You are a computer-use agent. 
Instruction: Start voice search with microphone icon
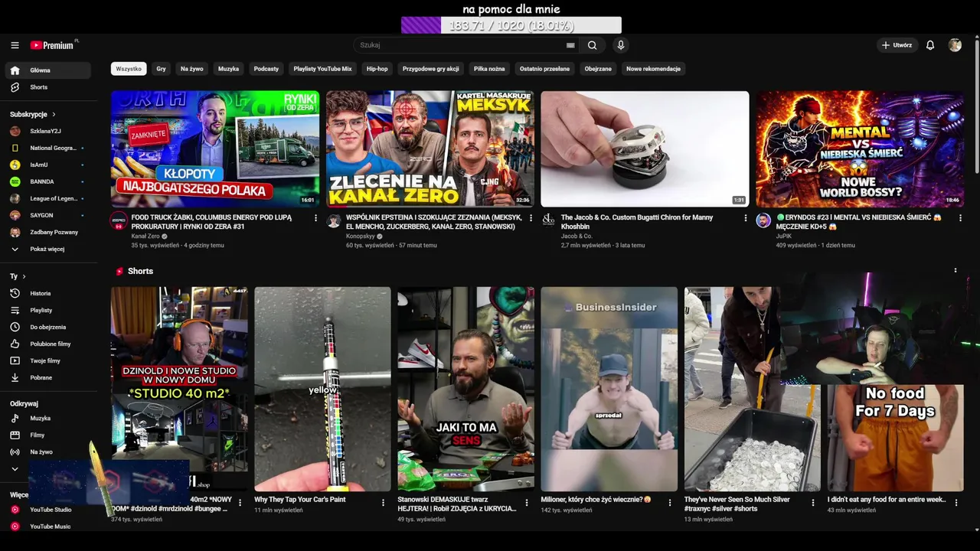pyautogui.click(x=621, y=45)
